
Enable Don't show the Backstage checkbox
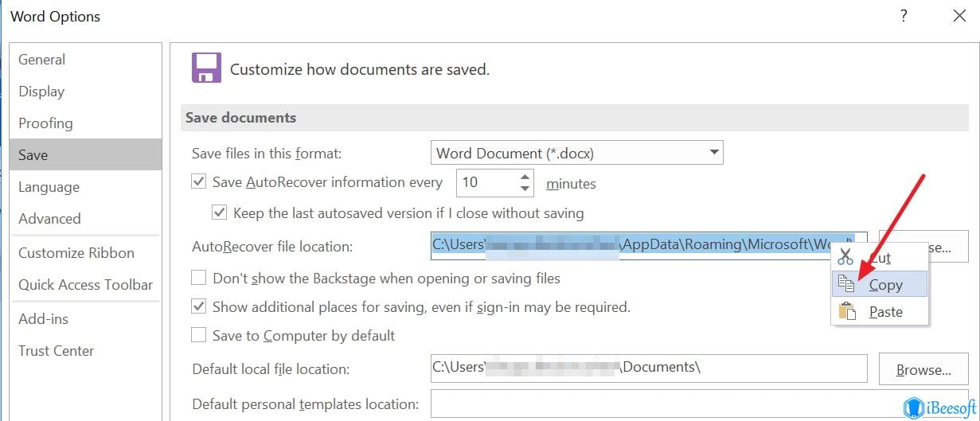click(x=199, y=279)
